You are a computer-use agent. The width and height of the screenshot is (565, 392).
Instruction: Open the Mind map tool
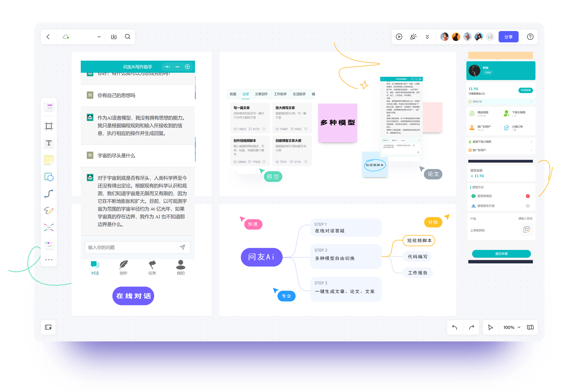tap(49, 227)
